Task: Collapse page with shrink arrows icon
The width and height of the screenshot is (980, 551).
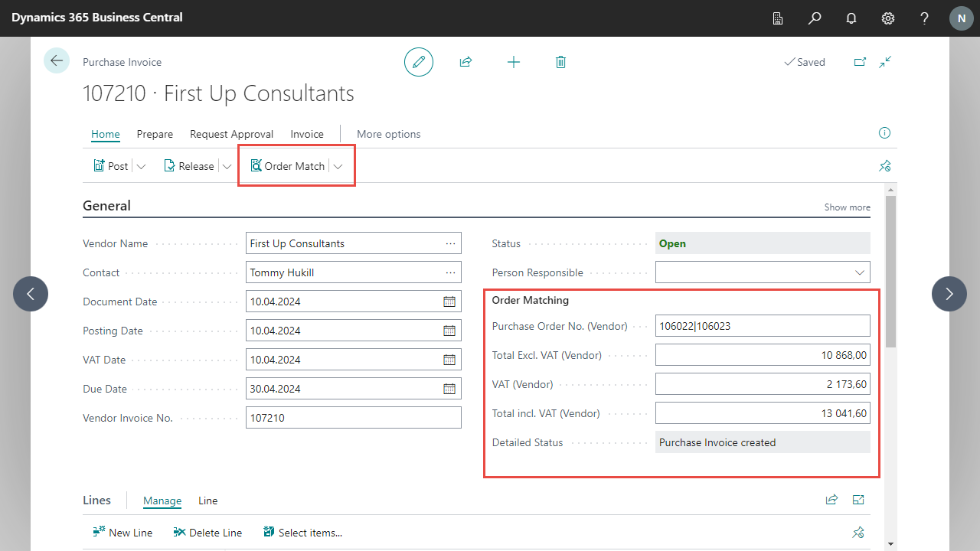Action: click(x=886, y=62)
